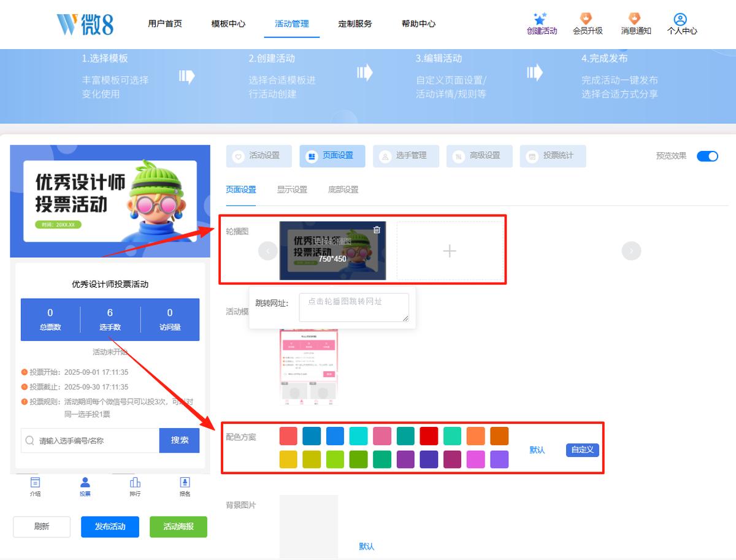Click 默认 under 背景图片
Viewport: 736px width, 560px height.
[367, 546]
